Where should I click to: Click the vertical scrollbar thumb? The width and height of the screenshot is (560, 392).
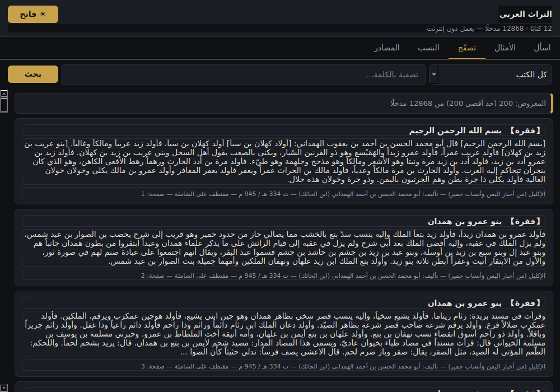(x=4, y=105)
